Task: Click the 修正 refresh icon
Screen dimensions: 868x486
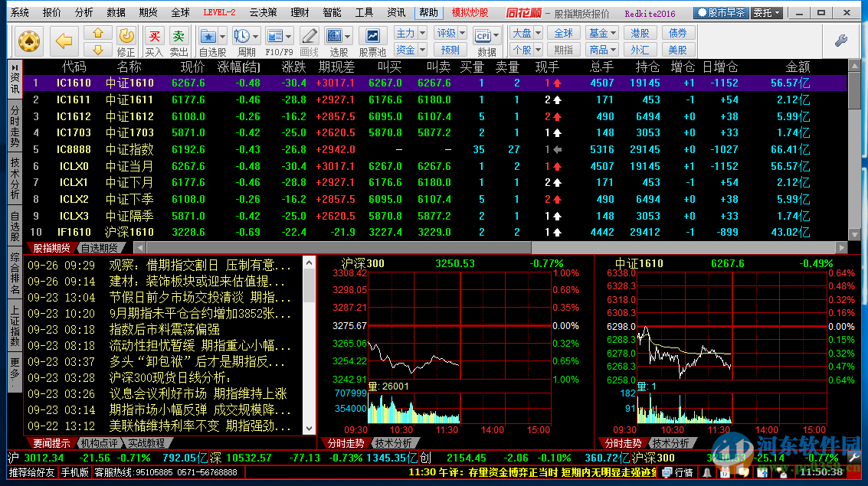Action: [x=126, y=36]
